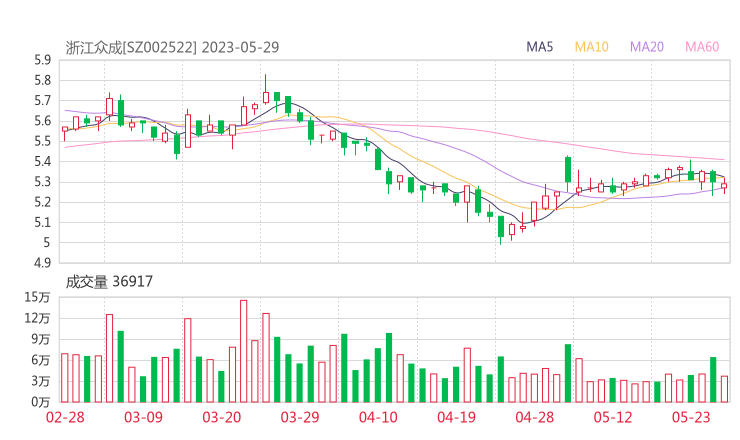Click the 5.4 price axis label
The width and height of the screenshot is (740, 440).
[42, 161]
